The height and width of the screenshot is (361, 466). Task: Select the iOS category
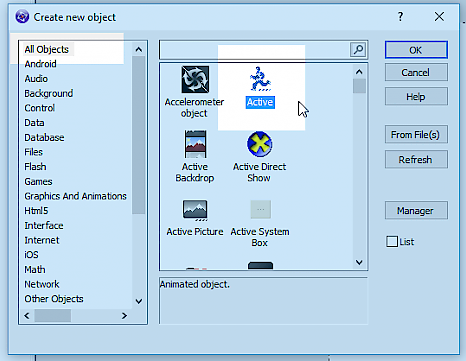31,255
